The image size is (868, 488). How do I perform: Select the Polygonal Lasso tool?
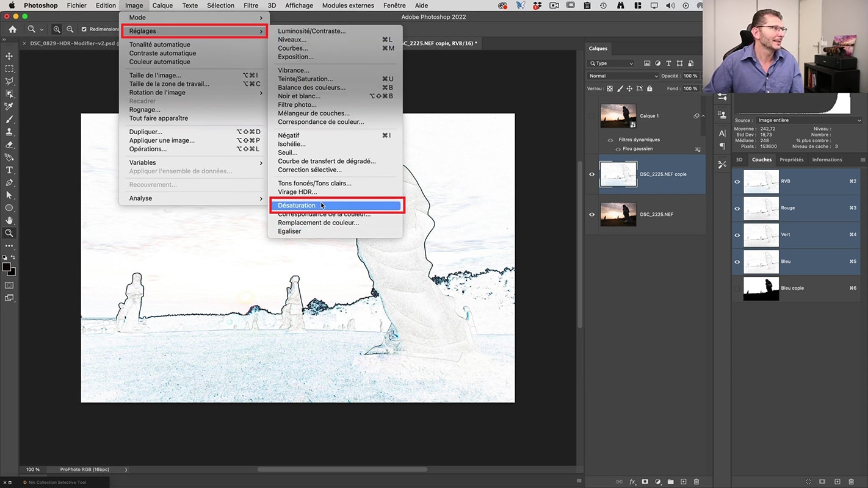pos(9,81)
